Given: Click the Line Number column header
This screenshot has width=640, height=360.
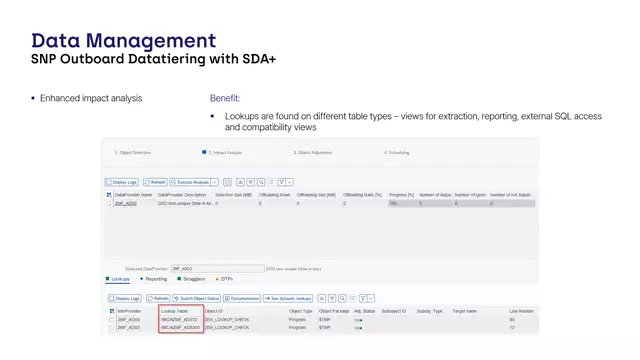Looking at the screenshot, I should (522, 311).
